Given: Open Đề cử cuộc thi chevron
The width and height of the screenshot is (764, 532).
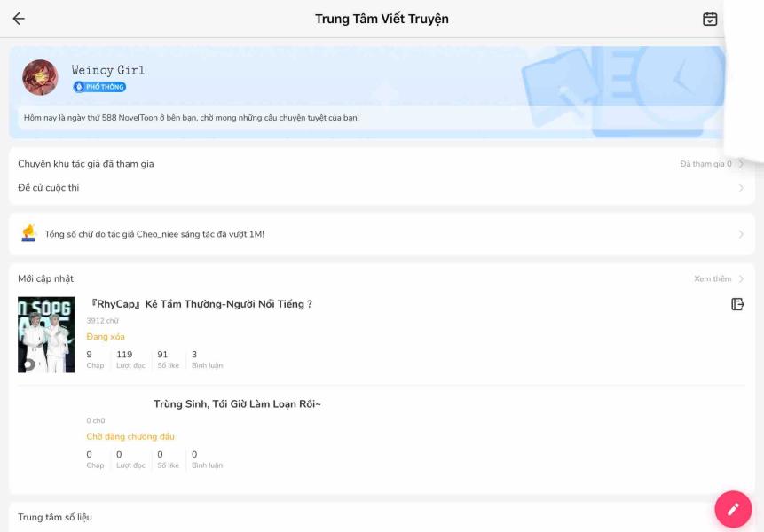Looking at the screenshot, I should 741,187.
